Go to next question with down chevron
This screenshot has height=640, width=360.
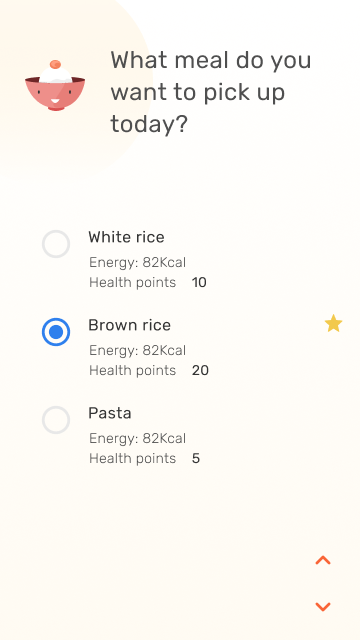(323, 607)
